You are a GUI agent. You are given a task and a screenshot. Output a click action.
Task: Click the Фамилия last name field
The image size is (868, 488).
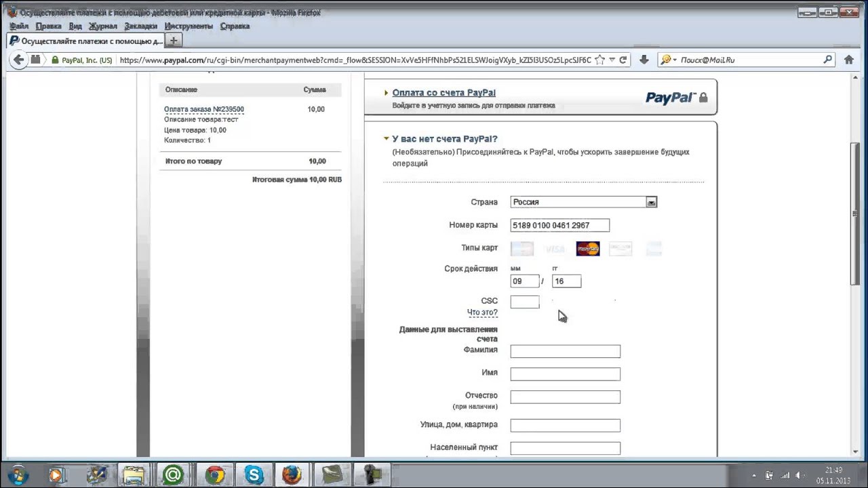coord(566,351)
